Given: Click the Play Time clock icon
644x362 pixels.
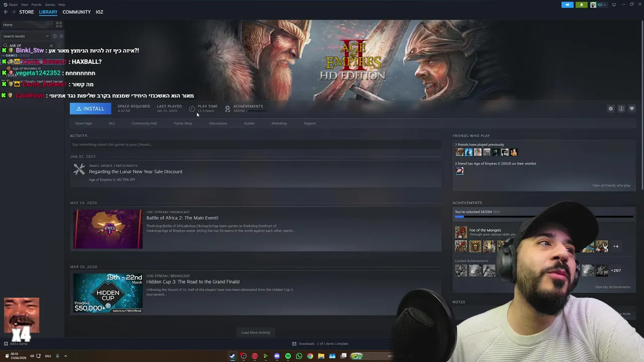Looking at the screenshot, I should click(x=192, y=109).
